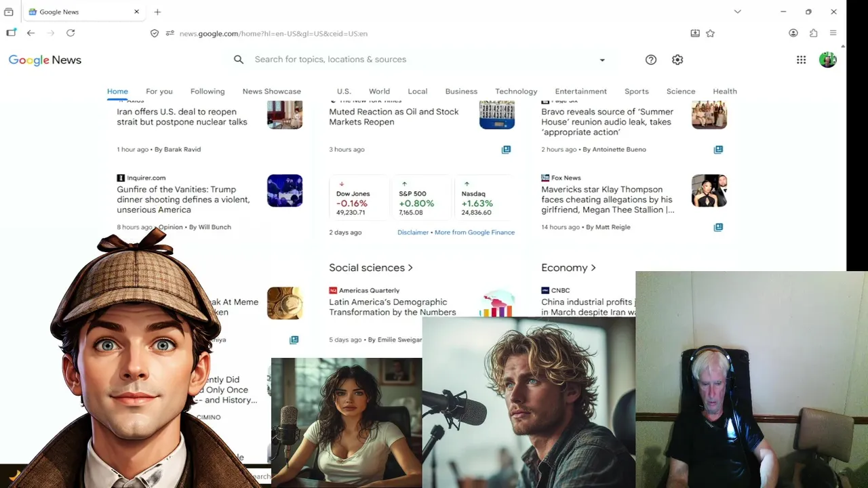Screen dimensions: 868x488
Task: Open the browser hamburger menu
Action: pyautogui.click(x=833, y=33)
